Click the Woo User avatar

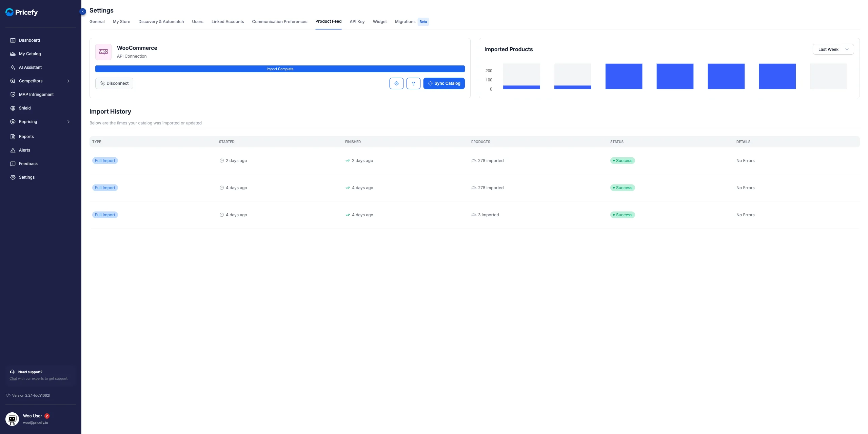pos(12,419)
